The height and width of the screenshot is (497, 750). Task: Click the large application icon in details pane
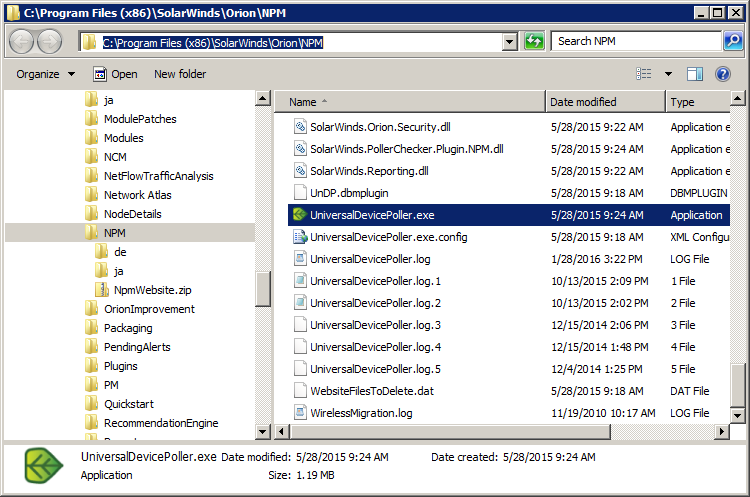44,465
